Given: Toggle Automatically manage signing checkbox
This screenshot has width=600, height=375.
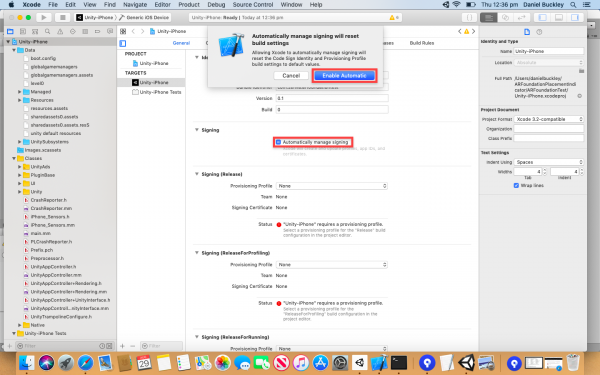Looking at the screenshot, I should click(x=278, y=142).
